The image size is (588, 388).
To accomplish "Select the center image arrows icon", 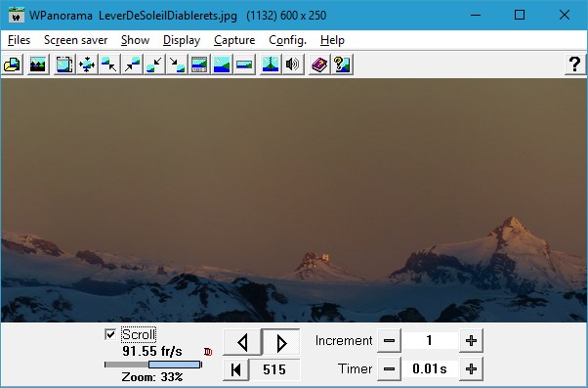I will pyautogui.click(x=87, y=65).
